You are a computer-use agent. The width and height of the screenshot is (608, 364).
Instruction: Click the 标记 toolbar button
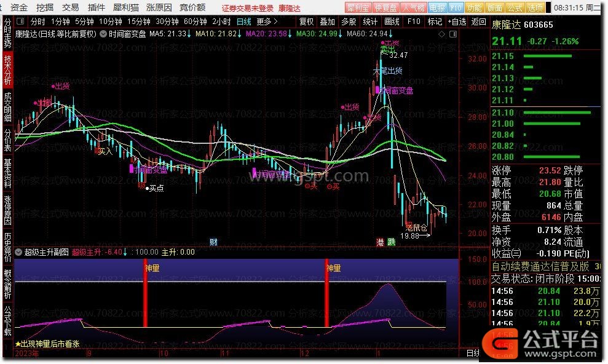coord(435,22)
